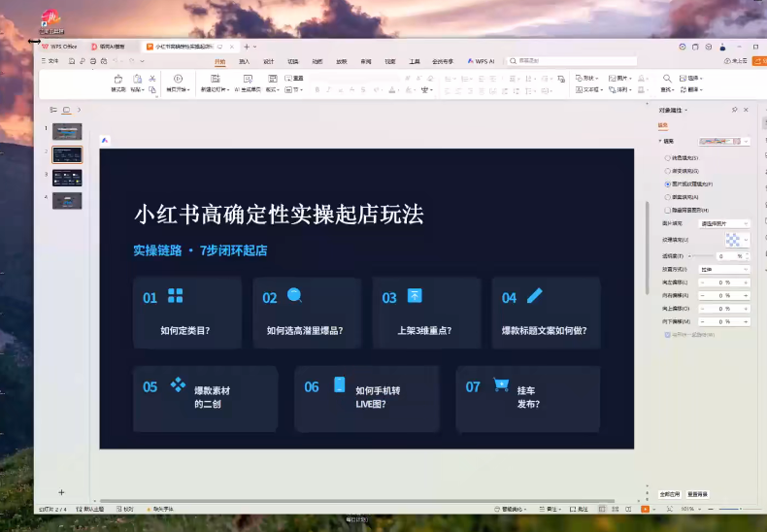Click the Undo arrow icon
Image resolution: width=767 pixels, height=532 pixels.
(116, 61)
